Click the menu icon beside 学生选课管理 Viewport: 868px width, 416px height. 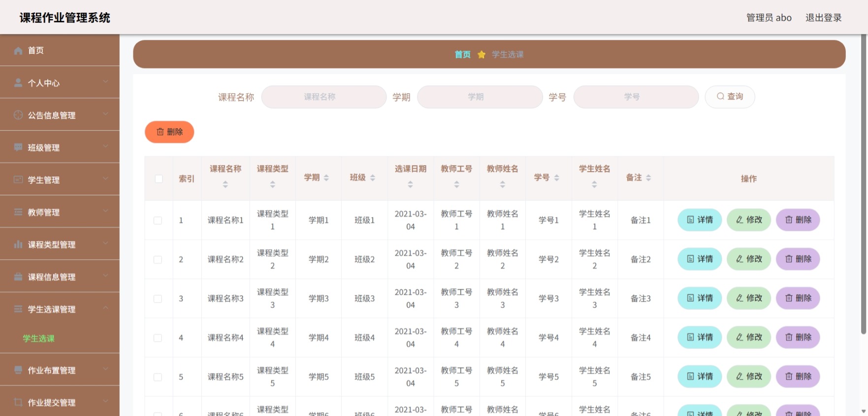(18, 309)
